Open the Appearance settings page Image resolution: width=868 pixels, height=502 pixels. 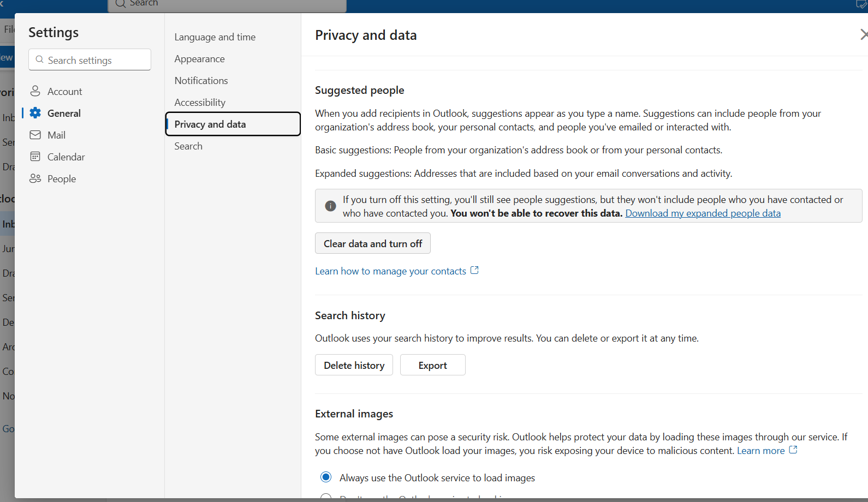pos(200,59)
